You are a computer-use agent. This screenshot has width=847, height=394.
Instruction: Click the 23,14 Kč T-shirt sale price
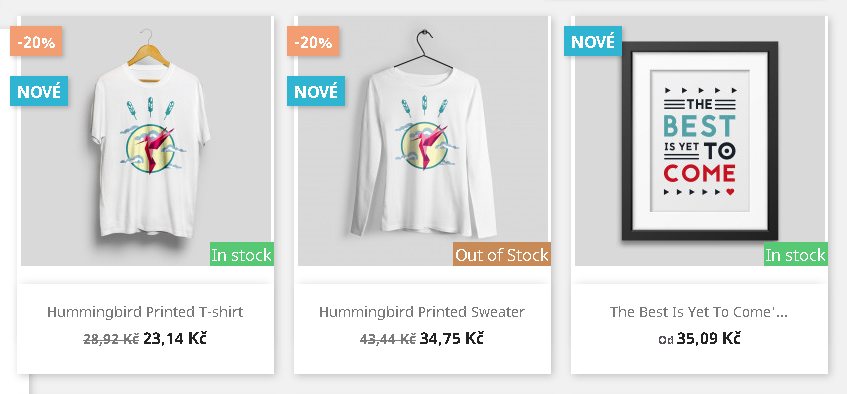coord(175,339)
